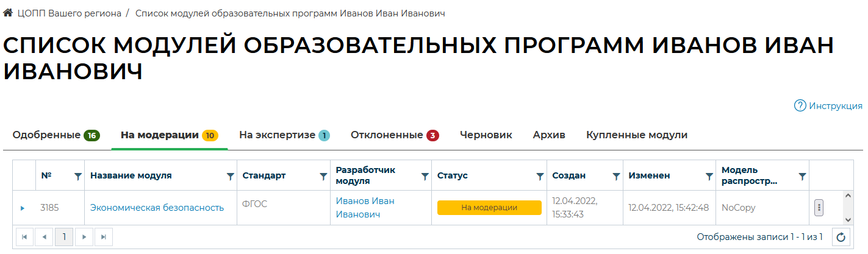868x254 pixels.
Task: Click the На модерации status badge
Action: tap(489, 208)
